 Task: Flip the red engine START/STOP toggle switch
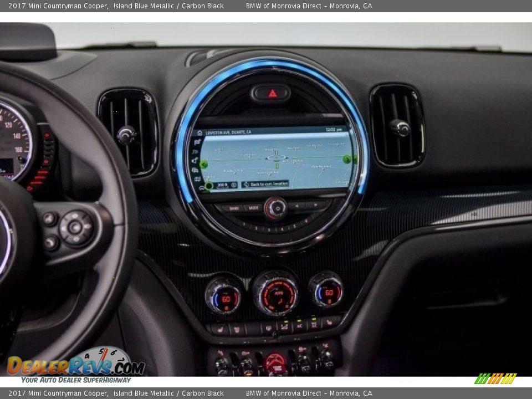[x=275, y=361]
